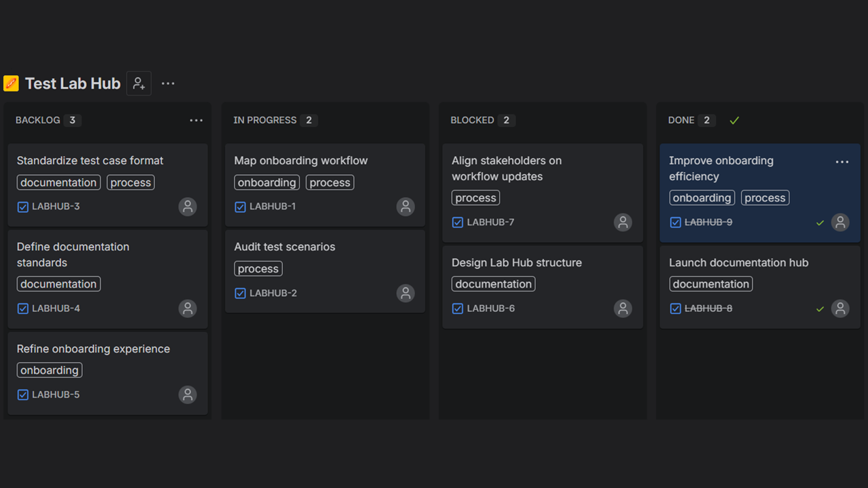868x488 pixels.
Task: Click the task type checkbox icon for LABHUB-4
Action: click(23, 308)
